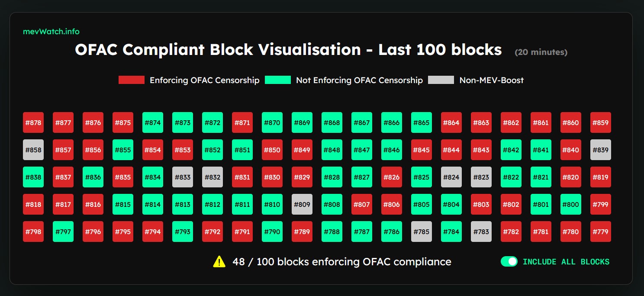The image size is (644, 296).
Task: Select gray block #824
Action: tap(451, 177)
